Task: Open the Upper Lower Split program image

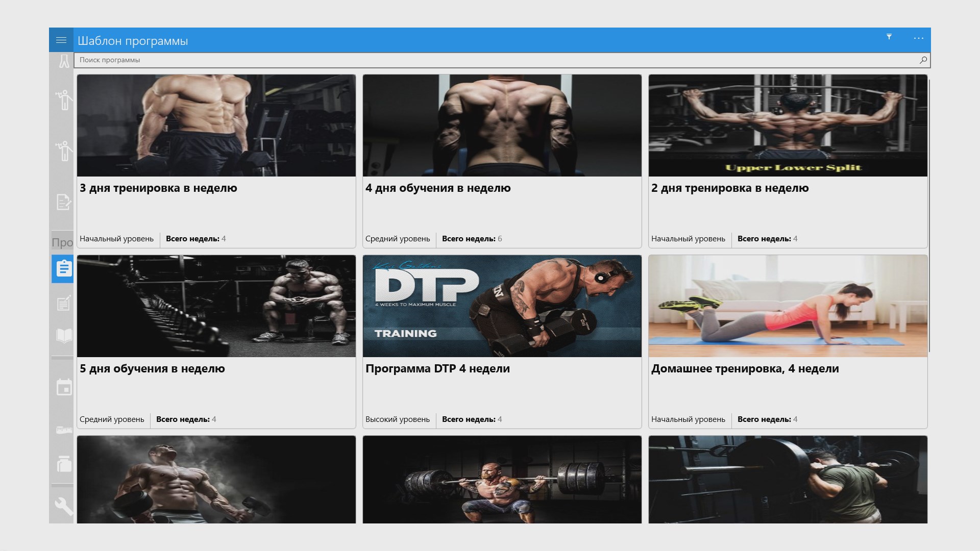Action: click(x=788, y=126)
